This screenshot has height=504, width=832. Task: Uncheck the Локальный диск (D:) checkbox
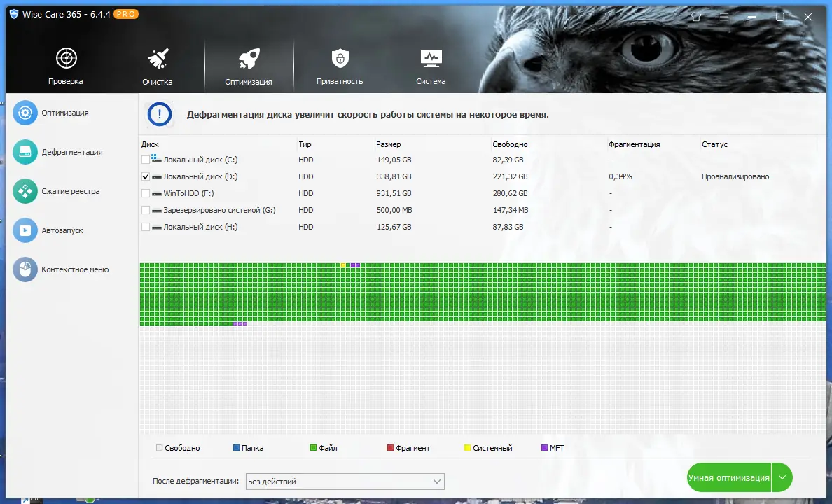click(146, 176)
